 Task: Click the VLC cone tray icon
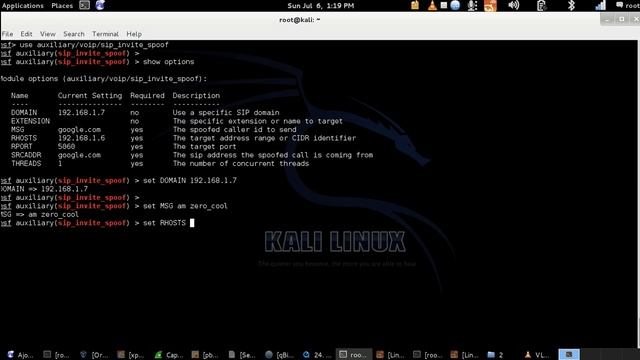coord(432,5)
